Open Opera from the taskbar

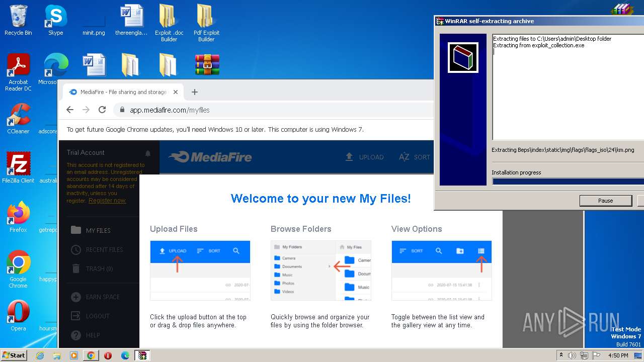(x=108, y=355)
